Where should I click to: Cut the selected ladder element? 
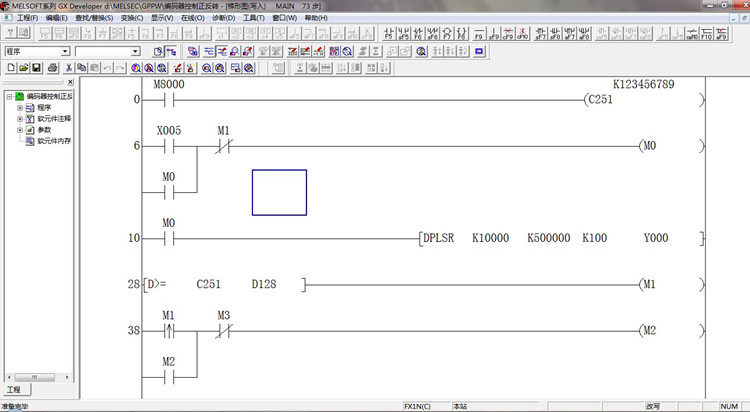click(x=69, y=68)
